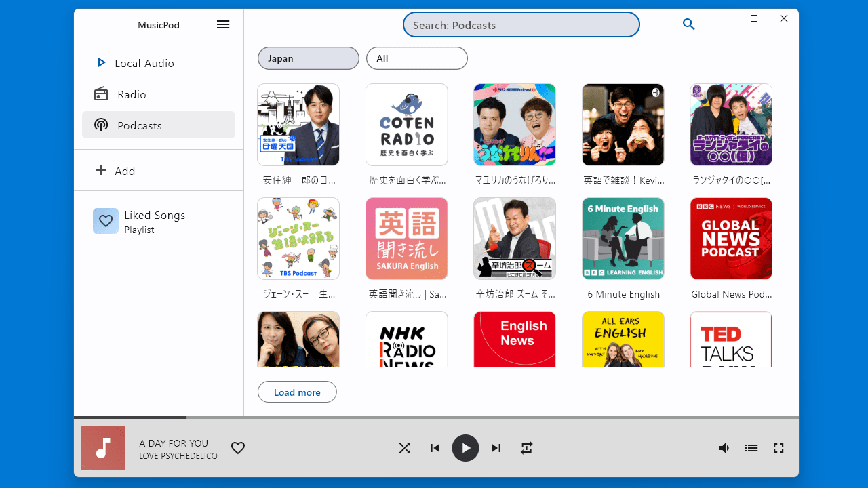The height and width of the screenshot is (488, 868).
Task: Click the LOVE PSYCHEDELICO artist name
Action: pos(178,456)
